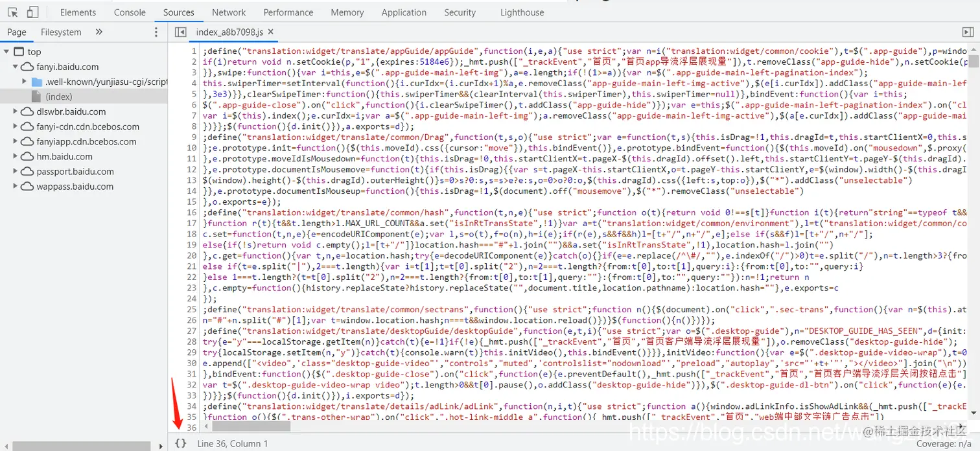
Task: Open the Application tab
Action: tap(404, 12)
